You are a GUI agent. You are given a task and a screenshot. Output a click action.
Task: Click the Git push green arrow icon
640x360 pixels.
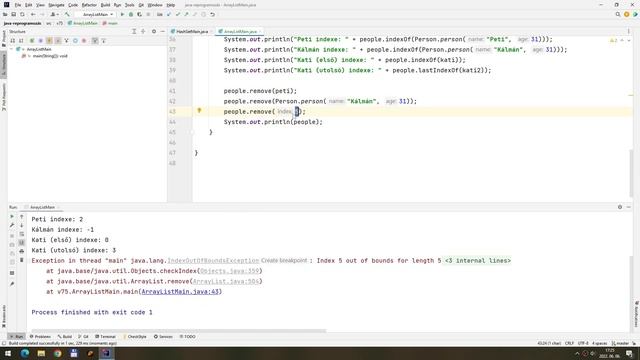tap(186, 14)
